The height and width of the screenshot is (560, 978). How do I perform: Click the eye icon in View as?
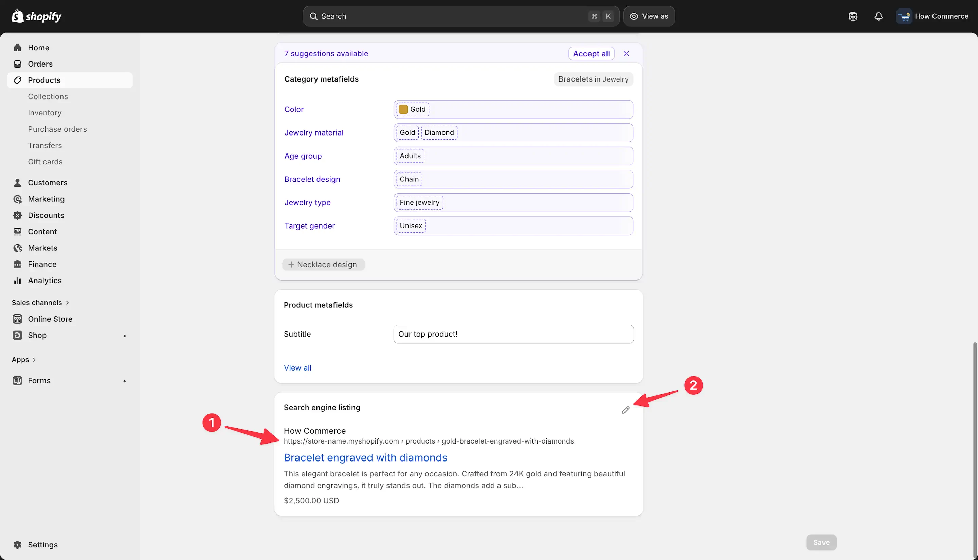[x=634, y=16]
